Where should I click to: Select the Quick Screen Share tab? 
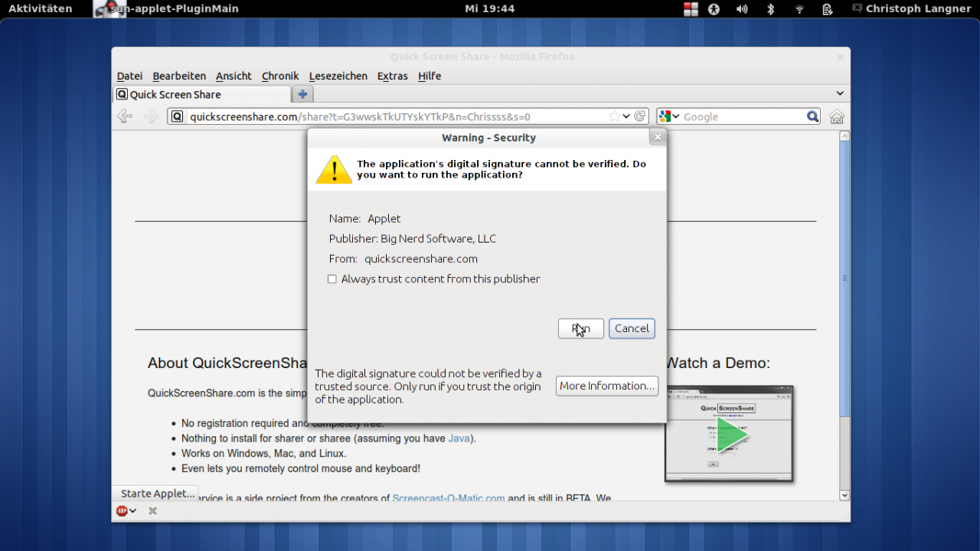[202, 94]
